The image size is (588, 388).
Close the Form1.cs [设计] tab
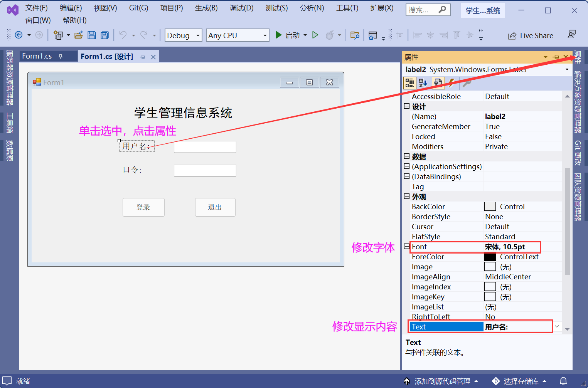[153, 57]
